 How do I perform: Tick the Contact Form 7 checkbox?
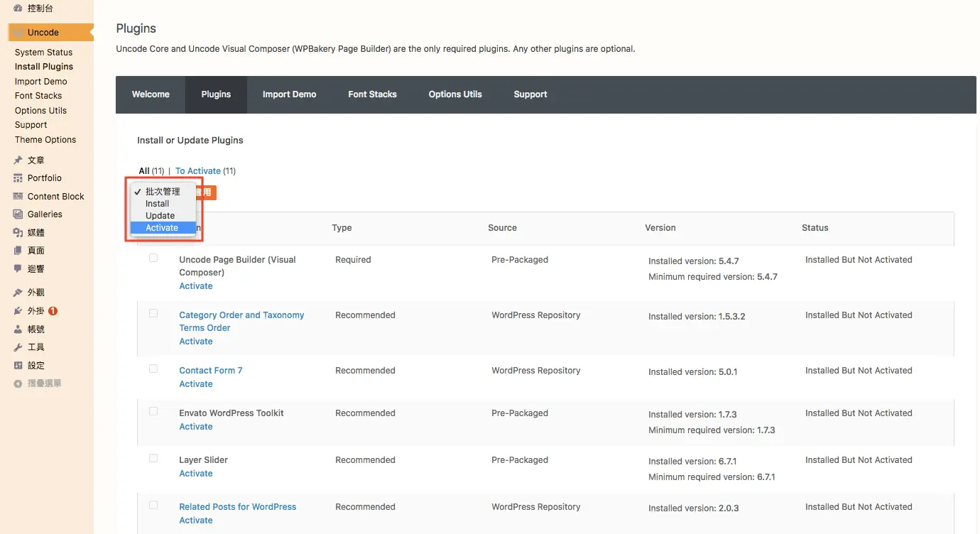(153, 369)
